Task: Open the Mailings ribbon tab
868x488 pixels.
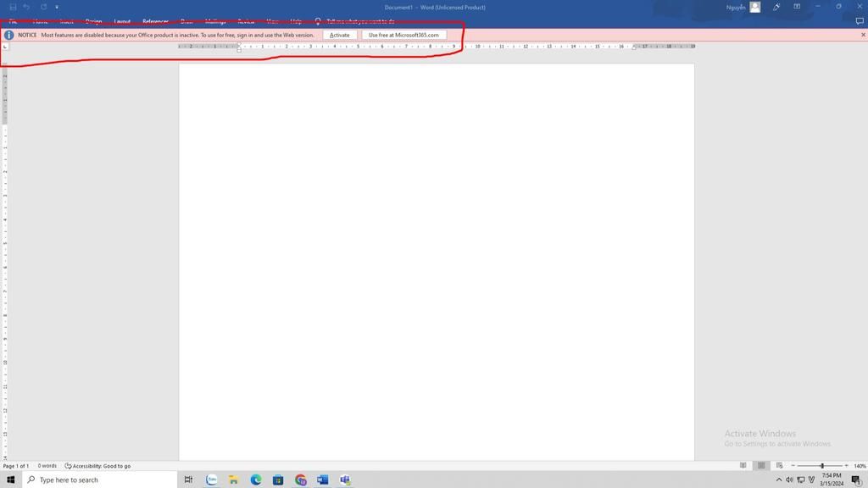Action: coord(215,21)
